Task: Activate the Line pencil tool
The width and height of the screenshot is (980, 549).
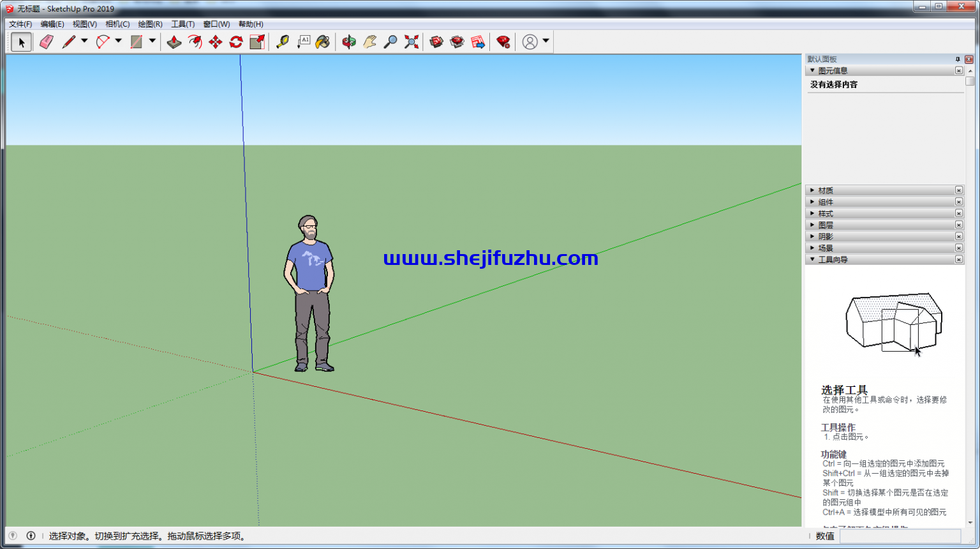Action: click(68, 42)
